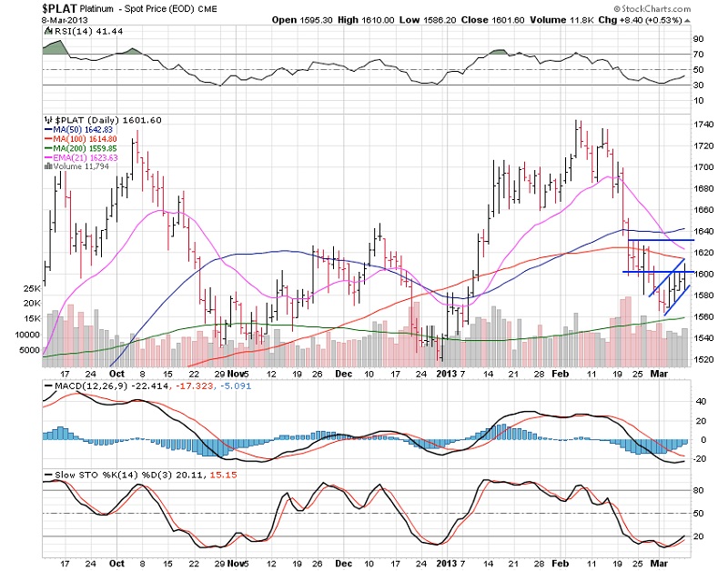
Task: Click the upper blue horizontal resistance line
Action: tap(661, 240)
